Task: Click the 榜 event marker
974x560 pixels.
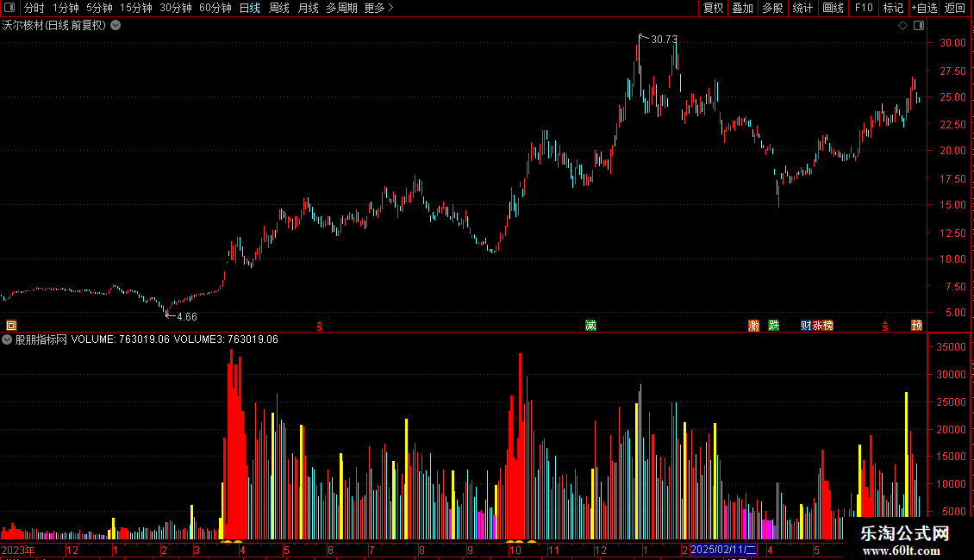Action: pos(828,326)
